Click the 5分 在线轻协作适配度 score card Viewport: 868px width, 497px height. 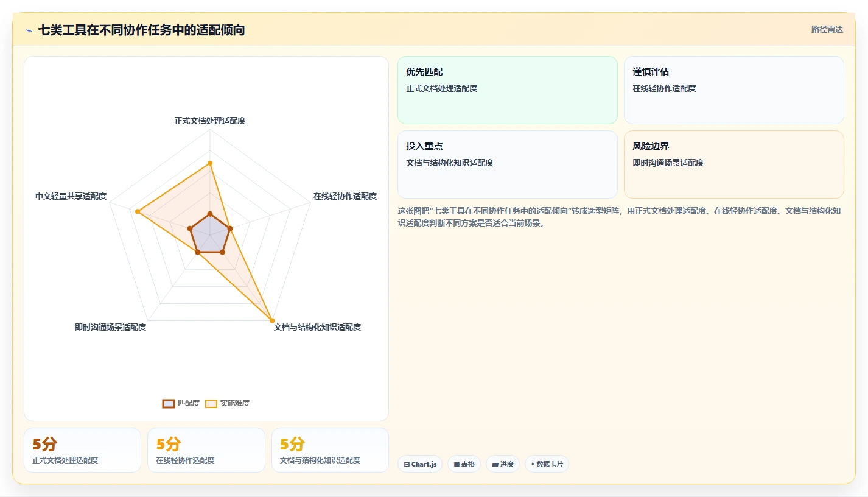[x=206, y=450]
